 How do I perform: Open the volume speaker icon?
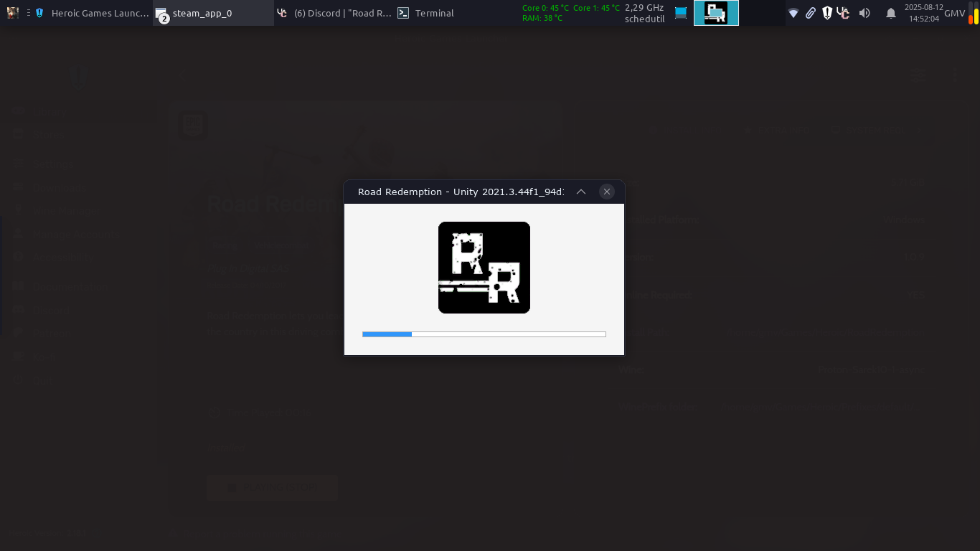coord(864,13)
